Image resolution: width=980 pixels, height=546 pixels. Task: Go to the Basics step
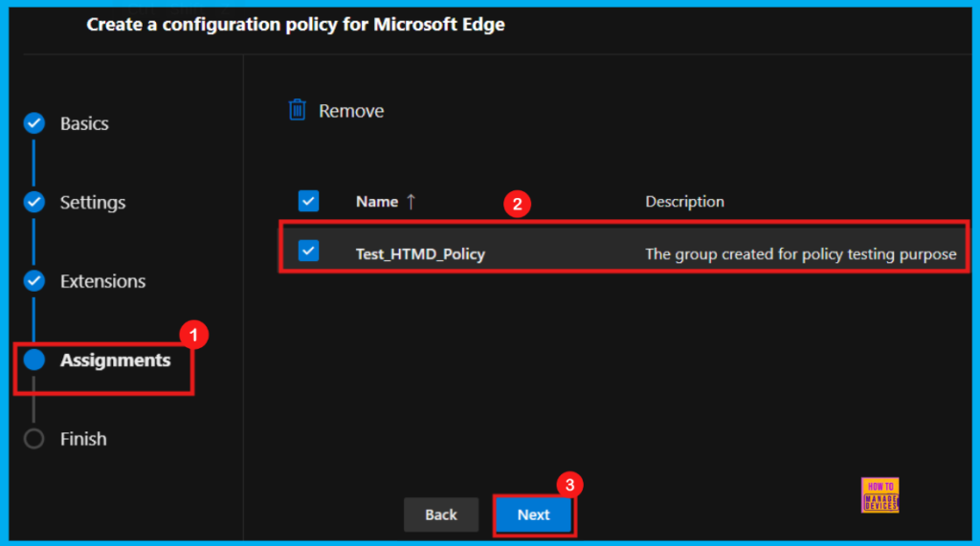[x=84, y=123]
